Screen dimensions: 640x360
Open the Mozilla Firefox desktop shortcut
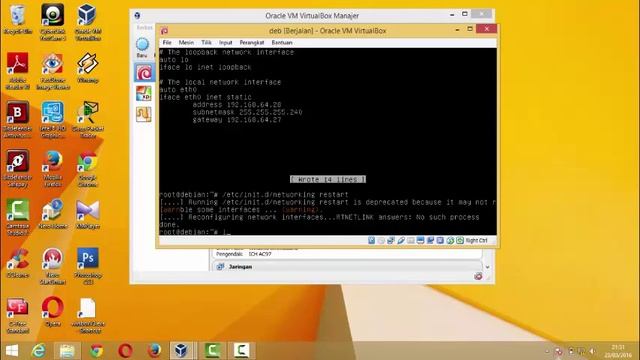(53, 168)
